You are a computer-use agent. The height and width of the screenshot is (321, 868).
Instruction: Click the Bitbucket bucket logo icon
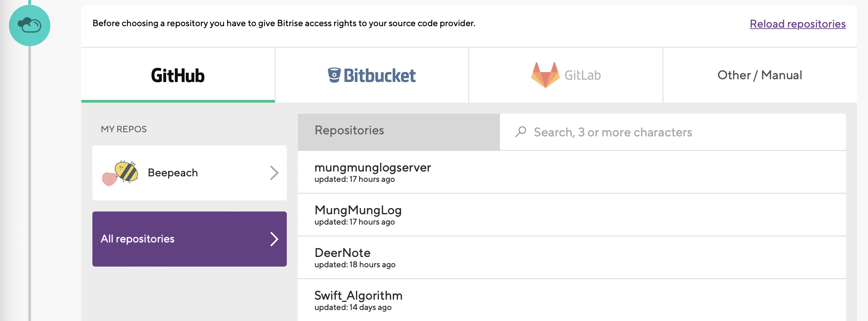(334, 75)
